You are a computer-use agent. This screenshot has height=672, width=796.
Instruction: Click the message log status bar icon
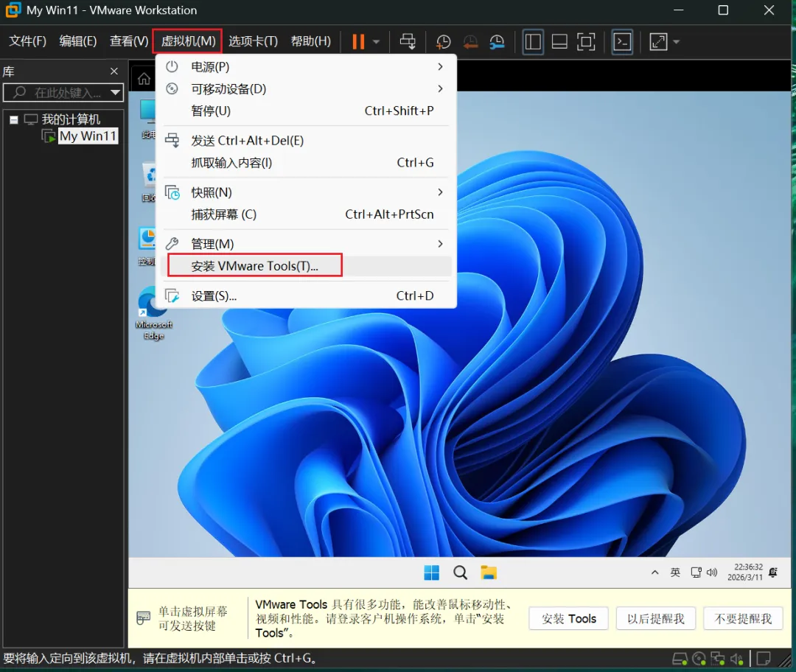764,659
